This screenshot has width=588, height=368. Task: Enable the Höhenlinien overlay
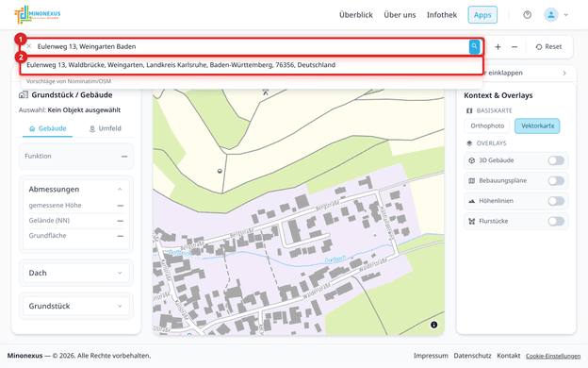pos(556,201)
